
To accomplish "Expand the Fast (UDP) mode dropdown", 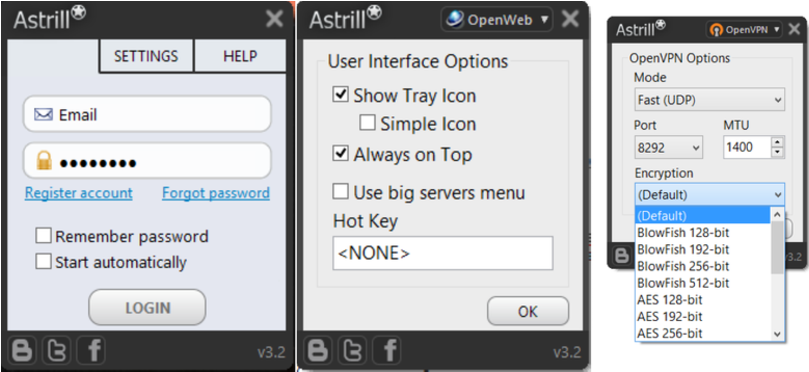I will pos(709,100).
